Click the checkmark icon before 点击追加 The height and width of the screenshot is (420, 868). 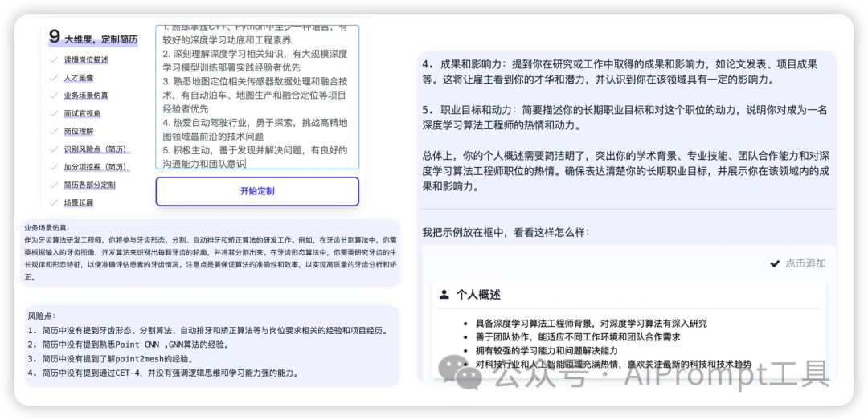[x=775, y=264]
